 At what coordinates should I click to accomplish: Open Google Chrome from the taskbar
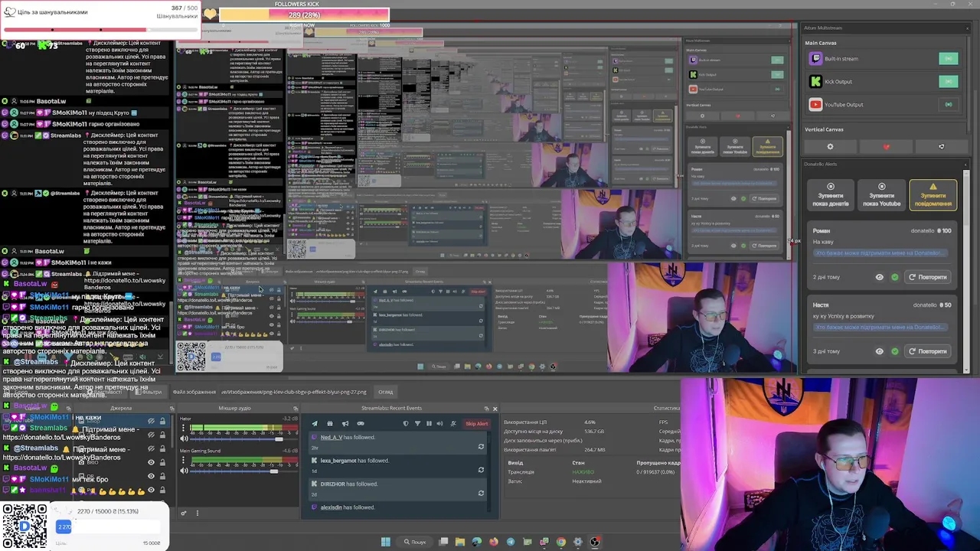point(561,542)
